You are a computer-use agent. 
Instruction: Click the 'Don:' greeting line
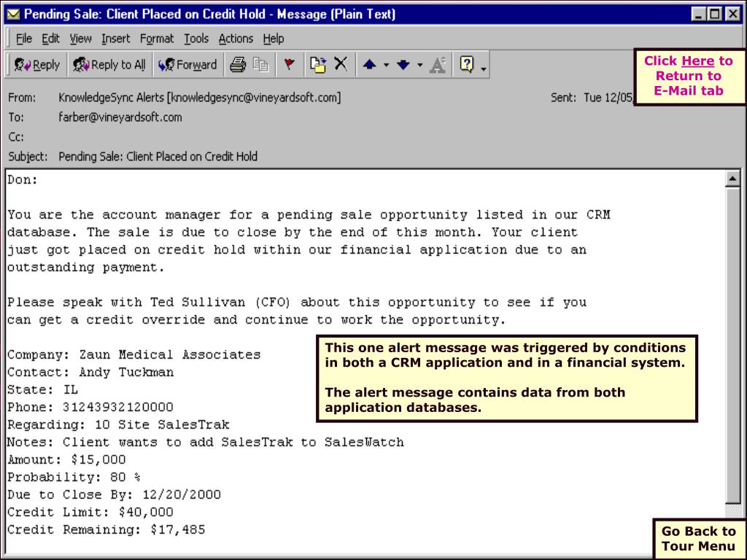23,180
